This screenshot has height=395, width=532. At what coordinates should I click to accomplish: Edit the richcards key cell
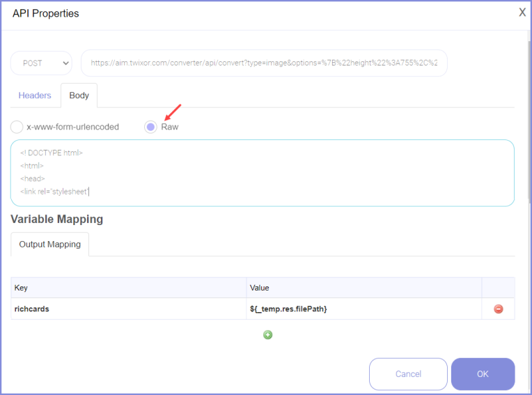[129, 309]
